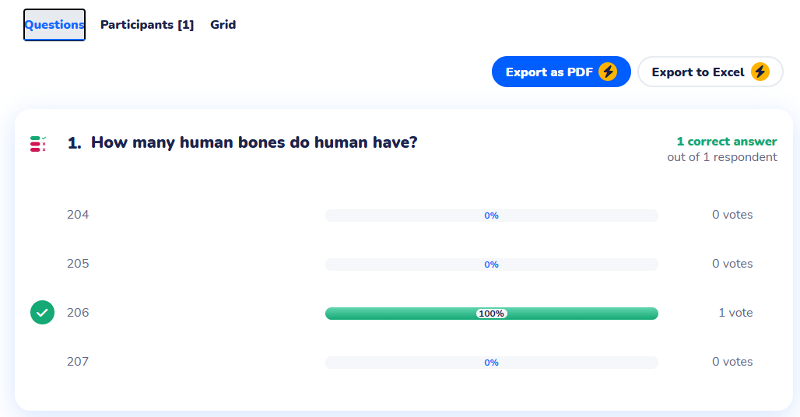Click the lightning bolt on Export to Excel

click(760, 72)
